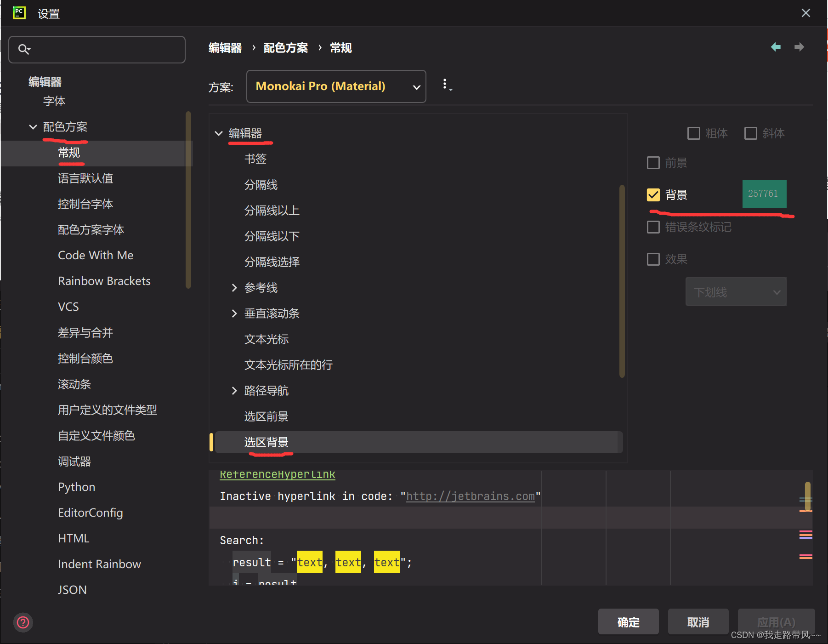Switch to 语言默认值 in the sidebar
Image resolution: width=828 pixels, height=644 pixels.
(85, 178)
